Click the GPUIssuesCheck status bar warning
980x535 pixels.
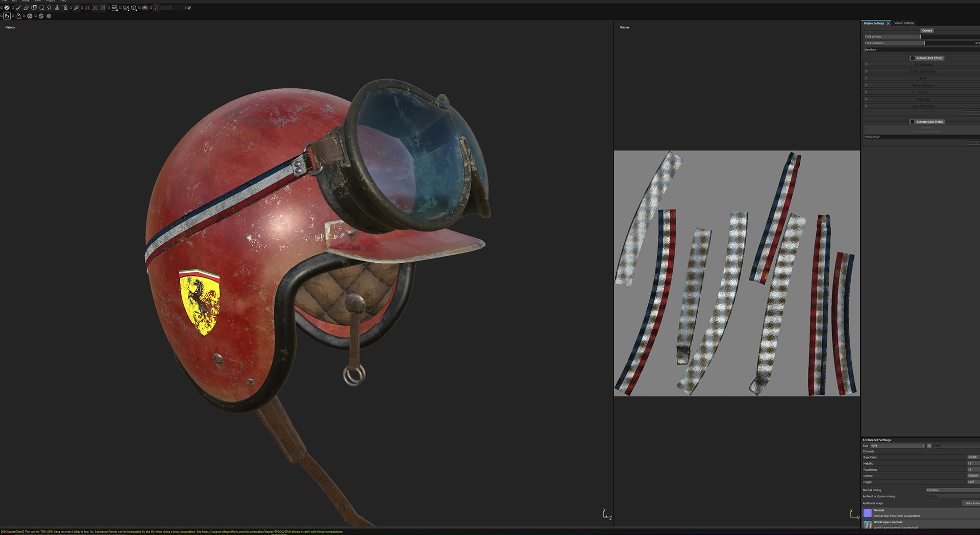171,532
